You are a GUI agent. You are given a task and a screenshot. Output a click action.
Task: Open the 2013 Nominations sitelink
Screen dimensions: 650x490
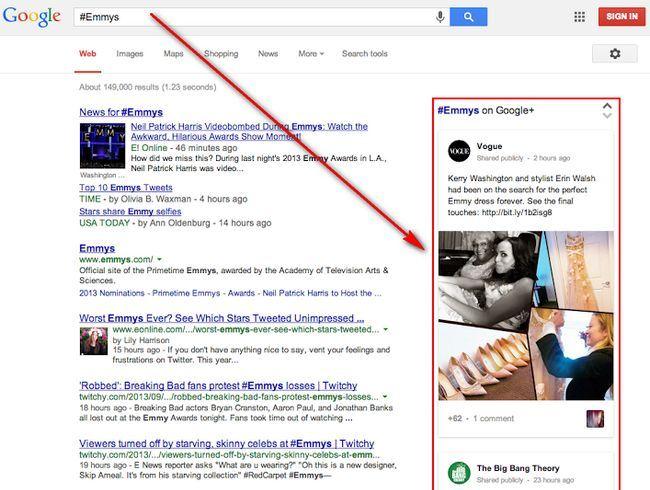[112, 293]
